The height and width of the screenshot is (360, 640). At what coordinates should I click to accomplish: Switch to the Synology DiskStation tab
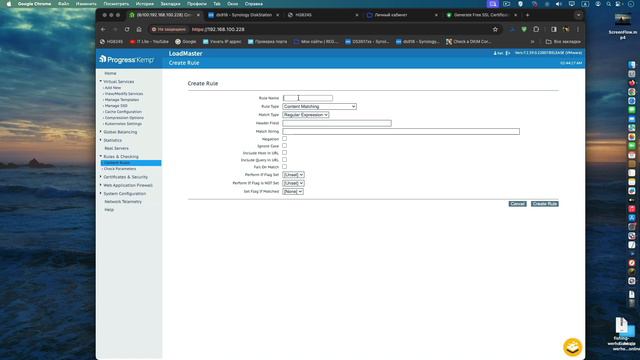tap(244, 15)
